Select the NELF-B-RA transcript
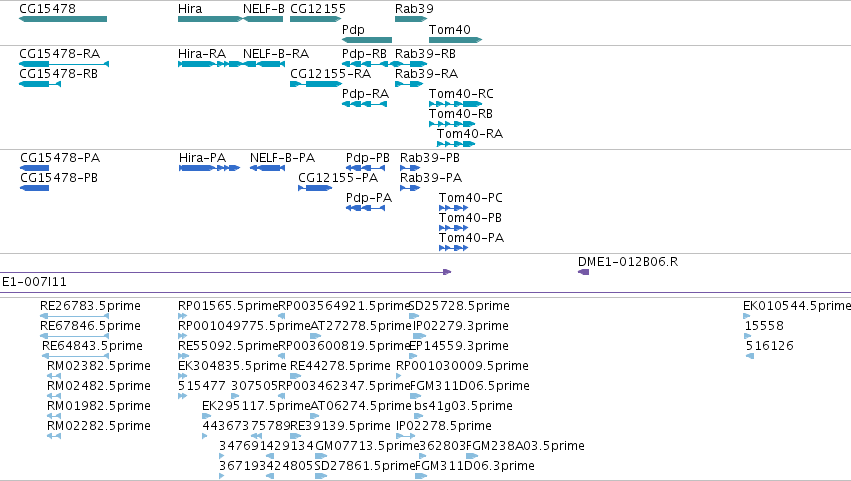This screenshot has height=481, width=851. coord(264,64)
